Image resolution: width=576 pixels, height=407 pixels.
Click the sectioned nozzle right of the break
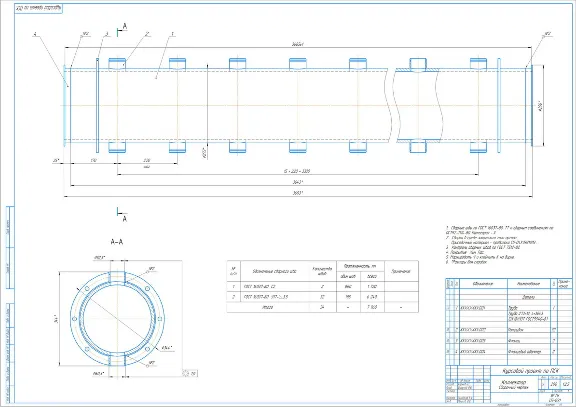point(418,105)
